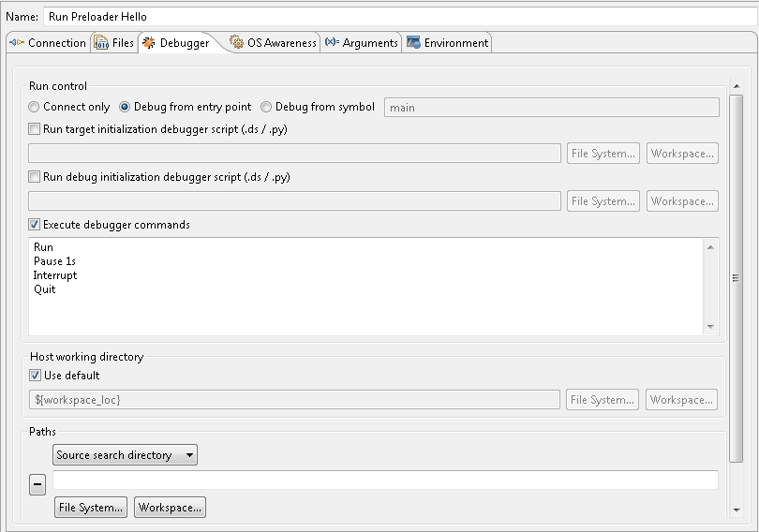The width and height of the screenshot is (759, 532).
Task: Click Workspace button for target initialization script
Action: click(x=682, y=154)
